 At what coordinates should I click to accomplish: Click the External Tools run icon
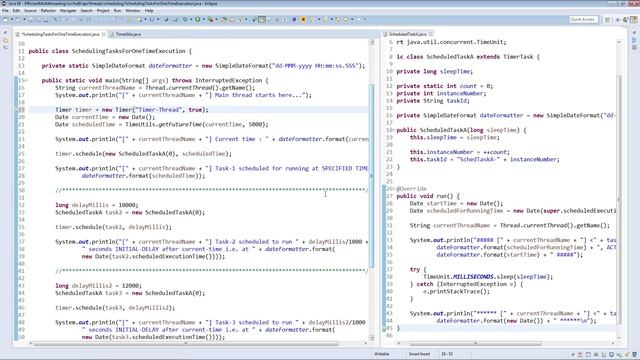click(x=210, y=19)
